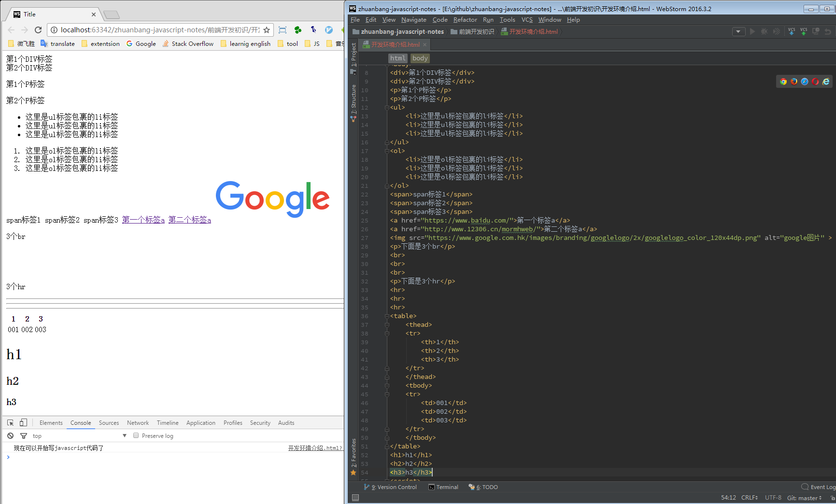Switch to the Elements tab in DevTools
Viewport: 836px width, 504px height.
[x=51, y=423]
